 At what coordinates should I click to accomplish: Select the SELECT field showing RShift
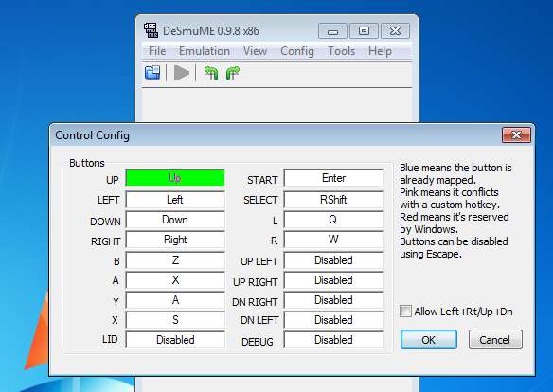click(333, 200)
